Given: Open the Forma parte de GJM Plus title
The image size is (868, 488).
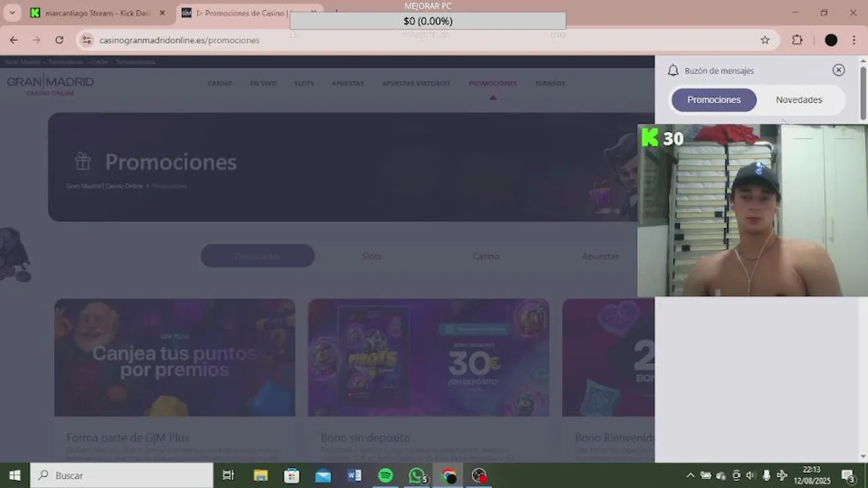Looking at the screenshot, I should coord(127,438).
